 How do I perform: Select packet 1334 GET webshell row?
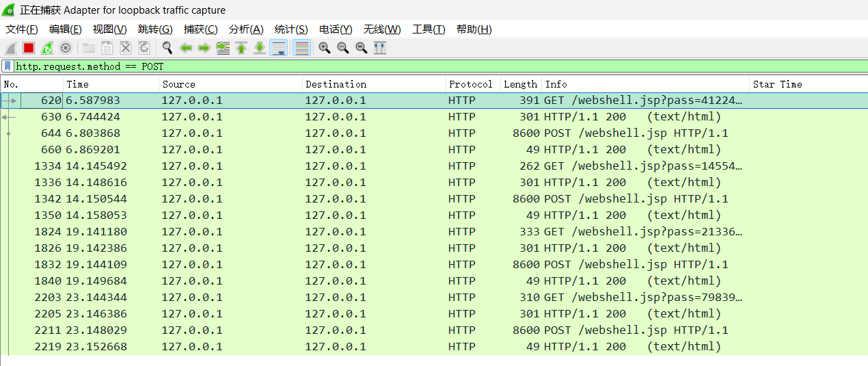click(410, 166)
